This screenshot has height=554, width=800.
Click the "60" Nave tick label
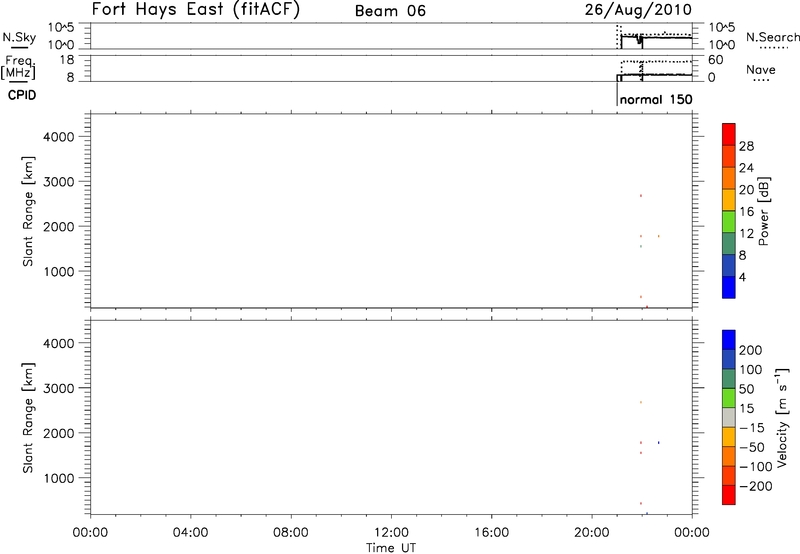[x=715, y=60]
